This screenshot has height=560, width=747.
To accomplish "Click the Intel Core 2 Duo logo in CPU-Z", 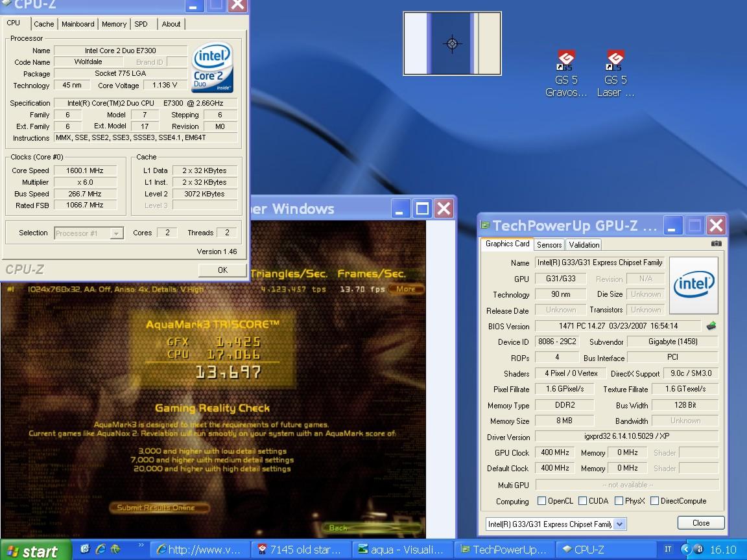I will click(x=212, y=67).
